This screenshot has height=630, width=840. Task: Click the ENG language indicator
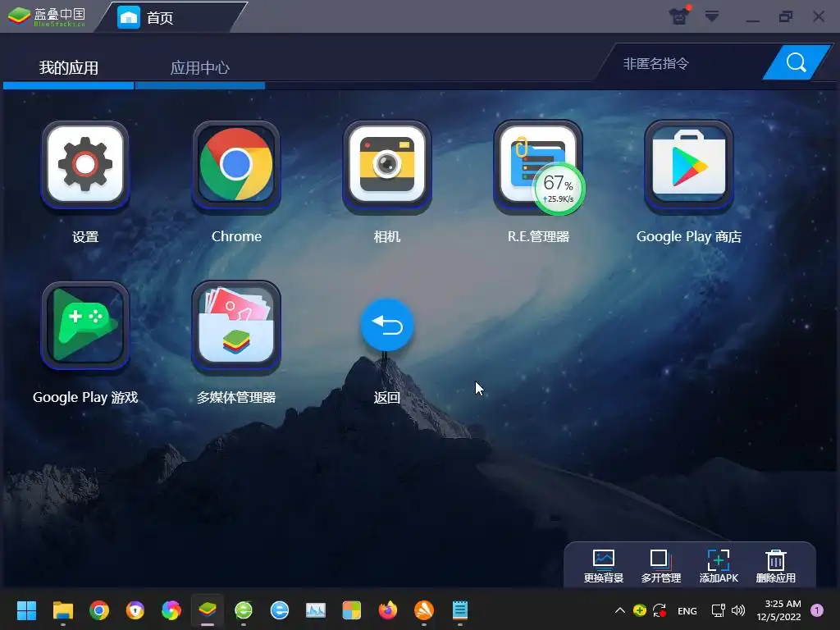(687, 610)
